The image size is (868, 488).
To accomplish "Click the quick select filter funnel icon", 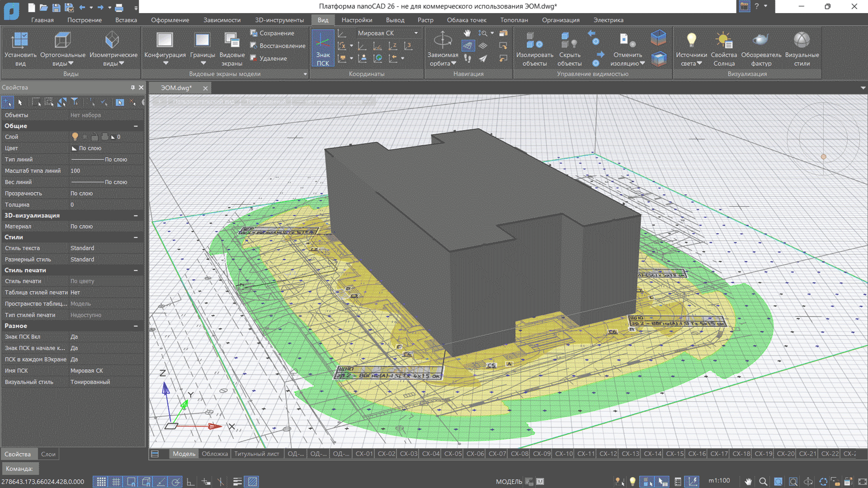I will [75, 102].
